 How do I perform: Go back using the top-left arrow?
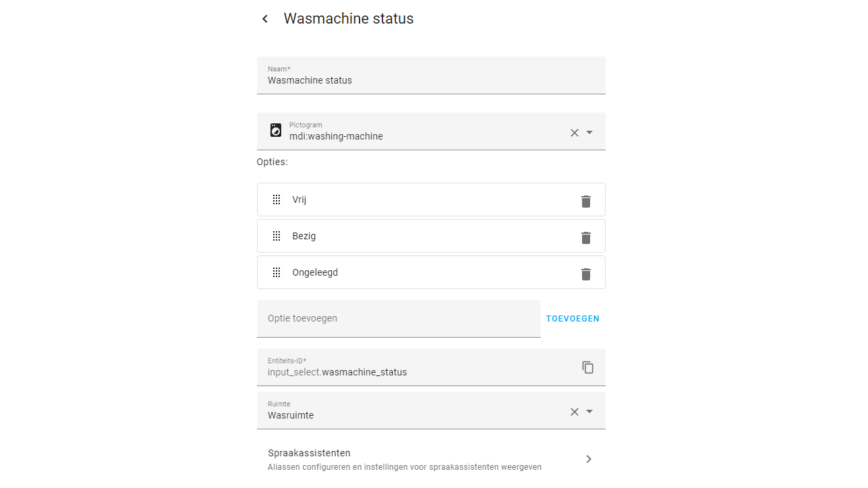coord(265,19)
